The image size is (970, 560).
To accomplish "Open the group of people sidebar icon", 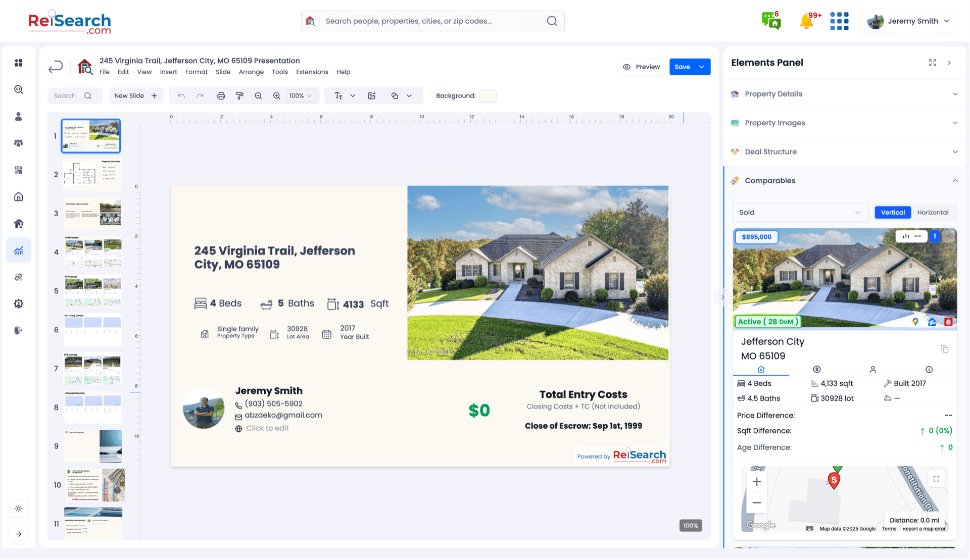I will point(19,143).
